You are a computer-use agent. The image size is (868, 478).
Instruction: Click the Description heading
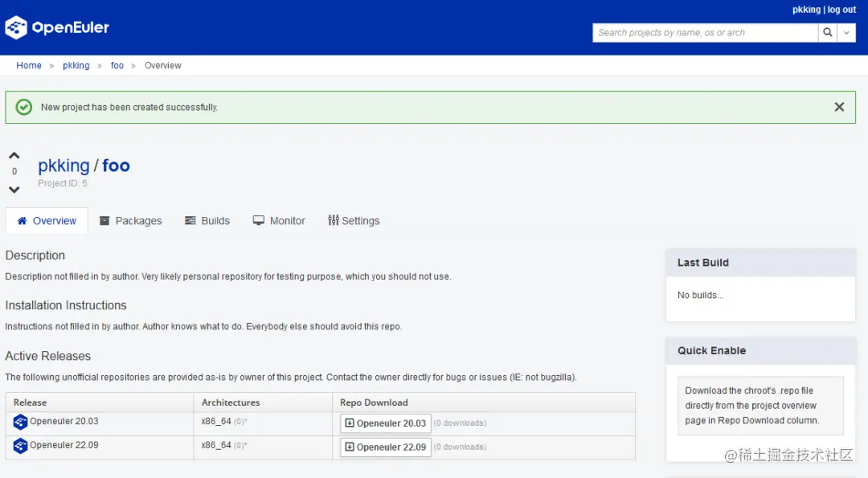tap(35, 255)
